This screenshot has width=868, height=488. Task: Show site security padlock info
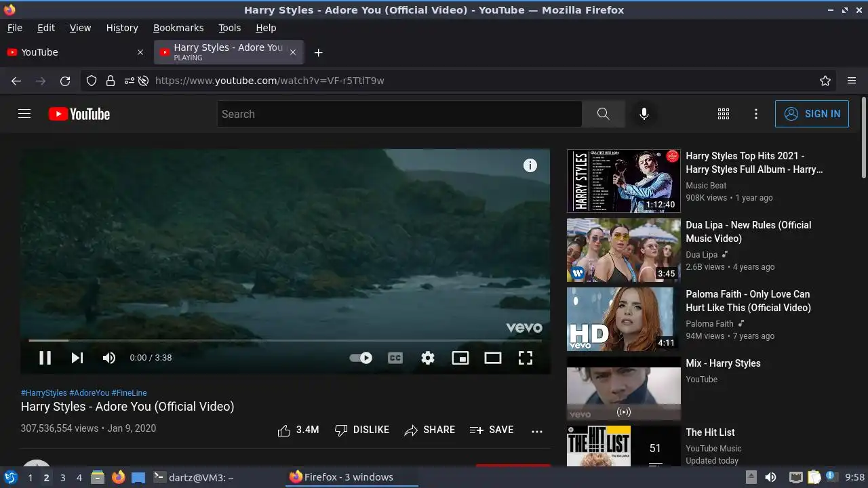click(x=111, y=81)
